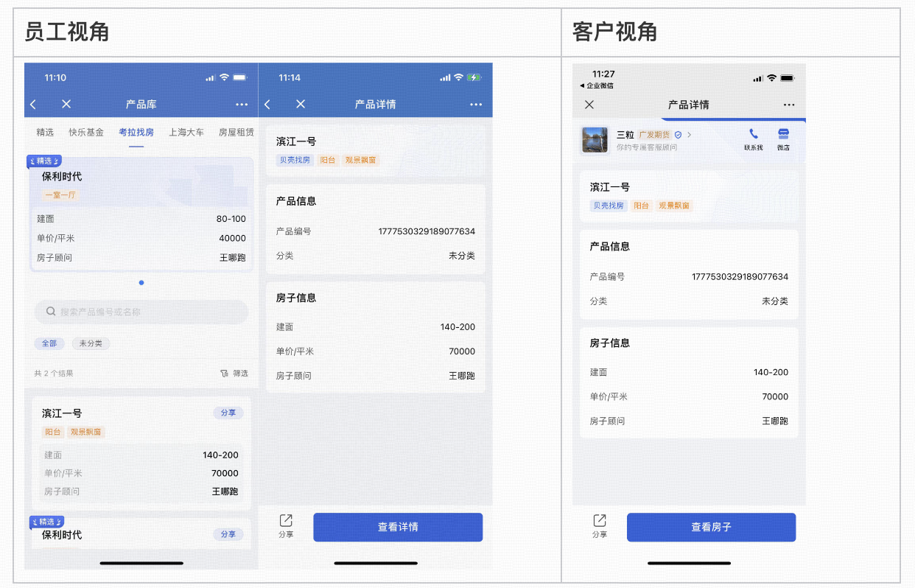Click the 筛选 filter icon
Screen dimensions: 915x588
coord(225,374)
